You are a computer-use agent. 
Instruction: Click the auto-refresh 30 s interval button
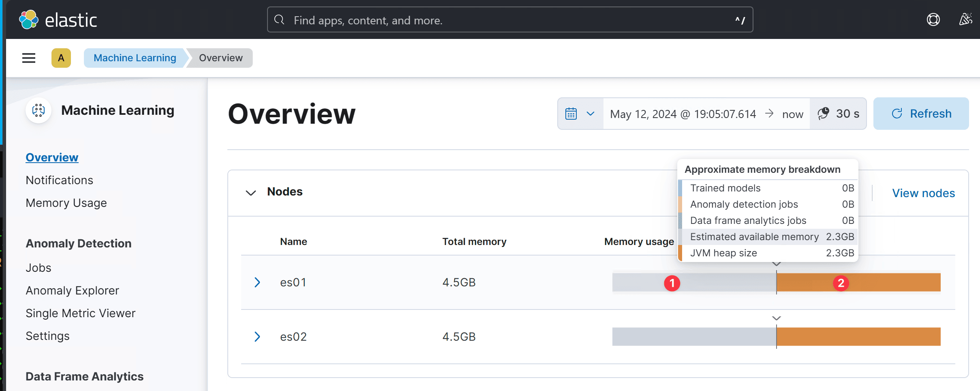[x=838, y=114]
